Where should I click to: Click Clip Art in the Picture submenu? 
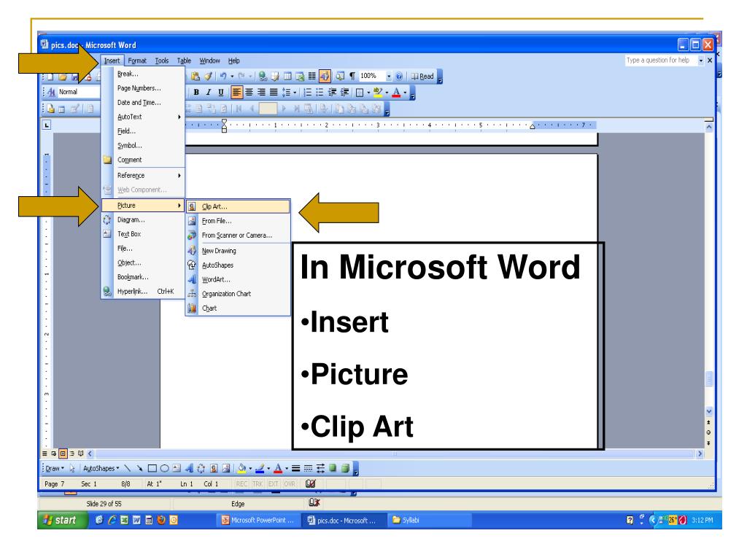point(238,206)
